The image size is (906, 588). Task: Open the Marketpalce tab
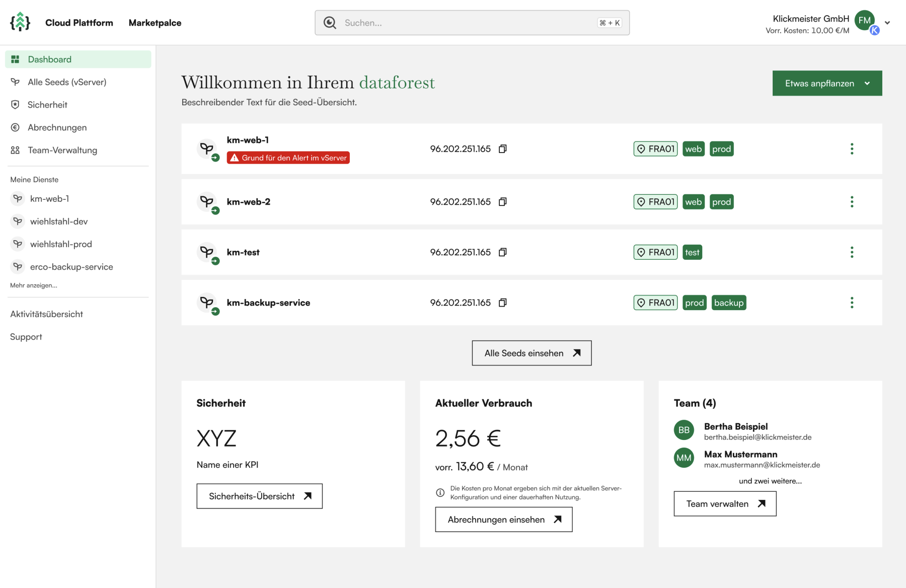(x=155, y=23)
